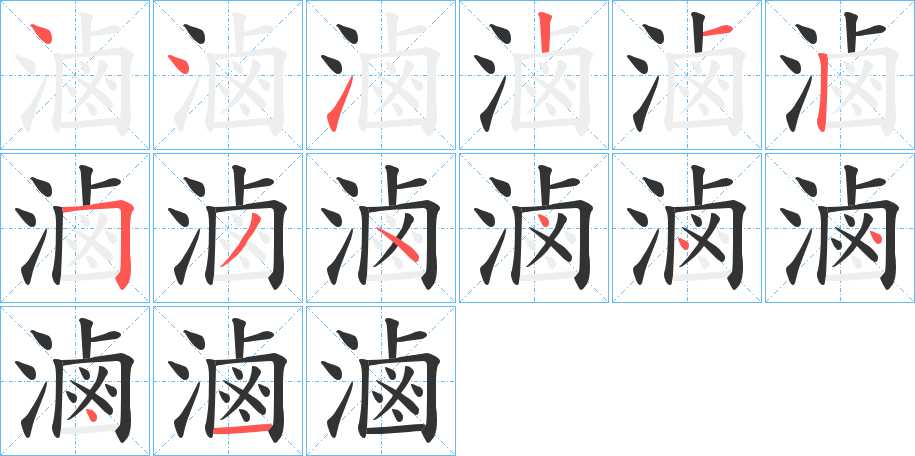Open fourteenth step tile with red bottom horizontal stroke

point(228,381)
